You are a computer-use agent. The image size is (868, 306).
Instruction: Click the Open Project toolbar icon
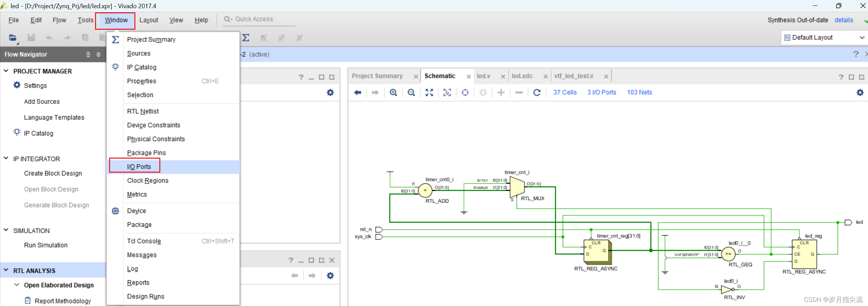point(13,38)
